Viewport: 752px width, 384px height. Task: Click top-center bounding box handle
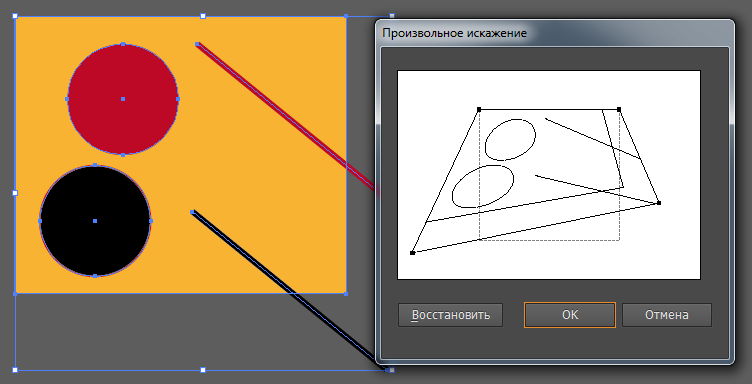click(x=203, y=16)
